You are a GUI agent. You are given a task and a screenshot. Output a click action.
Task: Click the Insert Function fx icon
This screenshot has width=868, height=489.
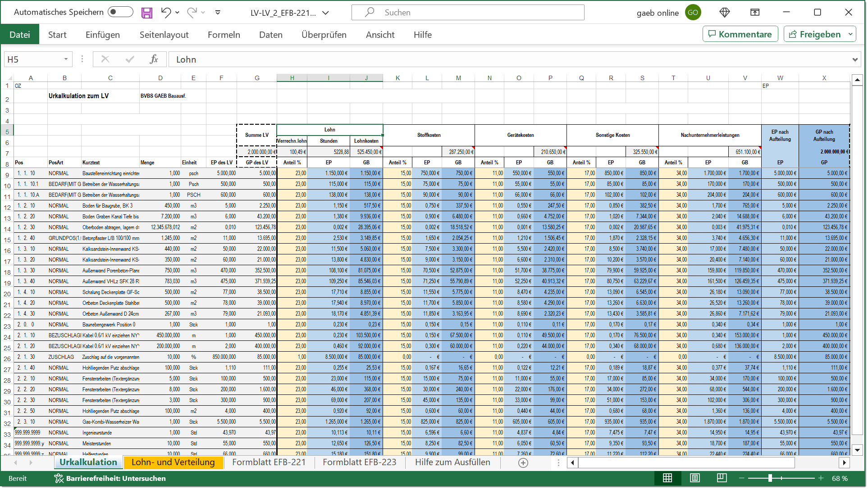154,59
